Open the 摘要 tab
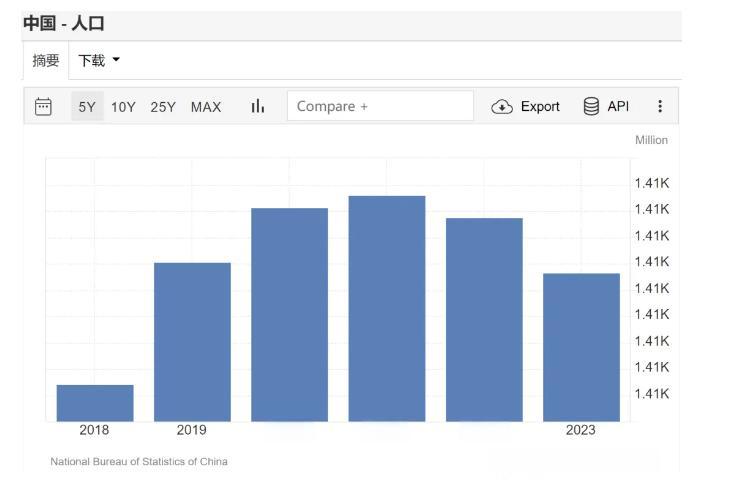 pyautogui.click(x=46, y=61)
